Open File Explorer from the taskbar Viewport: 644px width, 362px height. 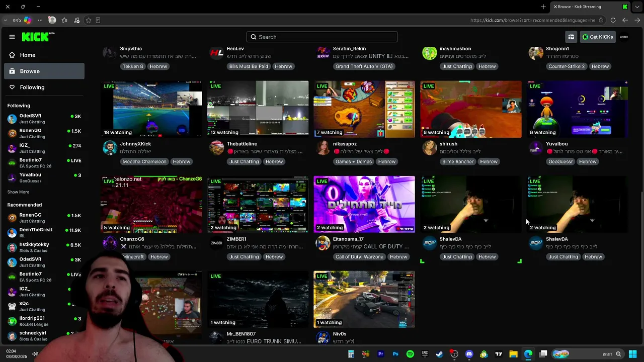point(513,354)
